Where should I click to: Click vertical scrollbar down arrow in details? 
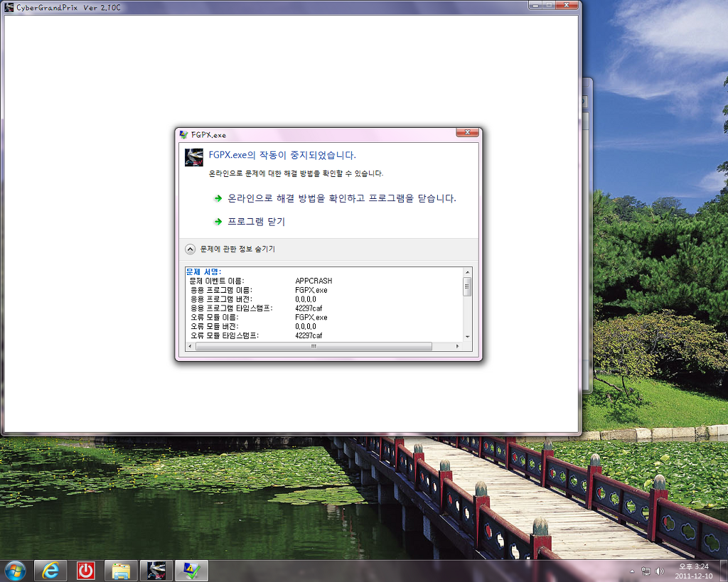[467, 336]
